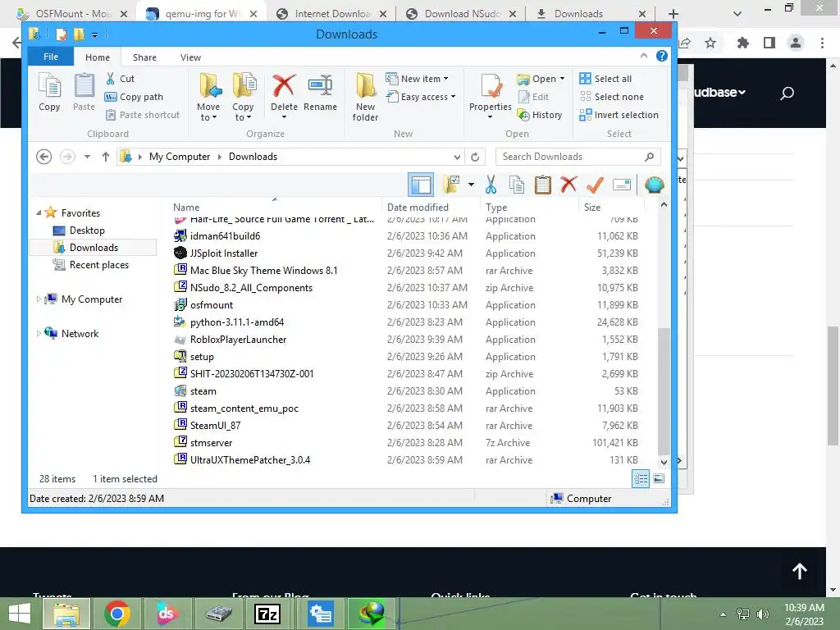This screenshot has height=630, width=840.
Task: Click the file list vertical scrollbar
Action: pyautogui.click(x=664, y=391)
